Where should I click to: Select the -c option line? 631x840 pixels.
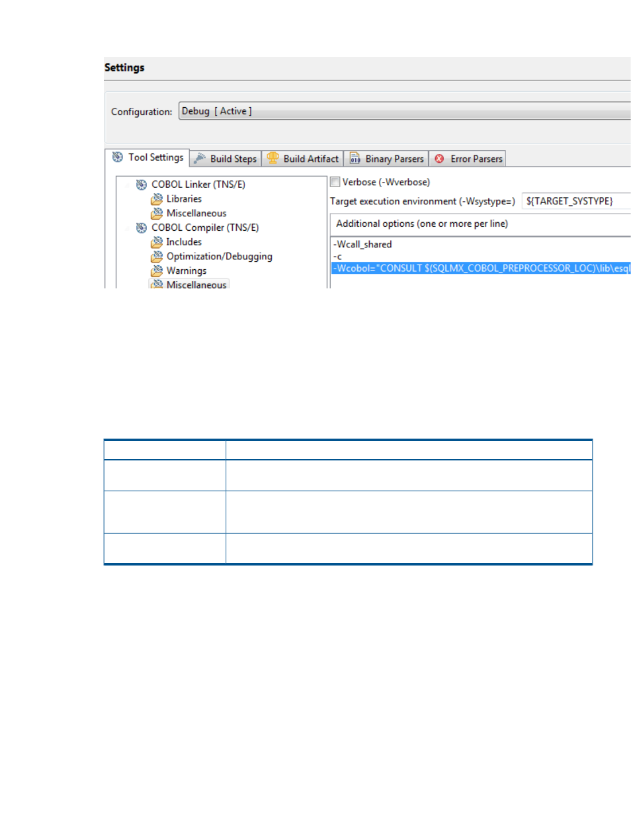click(337, 257)
